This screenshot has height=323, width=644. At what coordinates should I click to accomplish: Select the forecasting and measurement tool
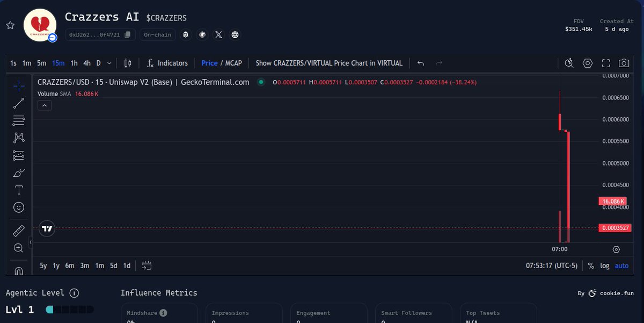point(19,155)
